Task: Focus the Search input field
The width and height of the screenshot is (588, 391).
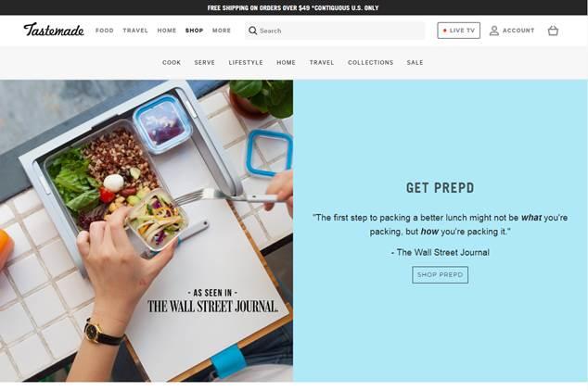Action: point(335,31)
